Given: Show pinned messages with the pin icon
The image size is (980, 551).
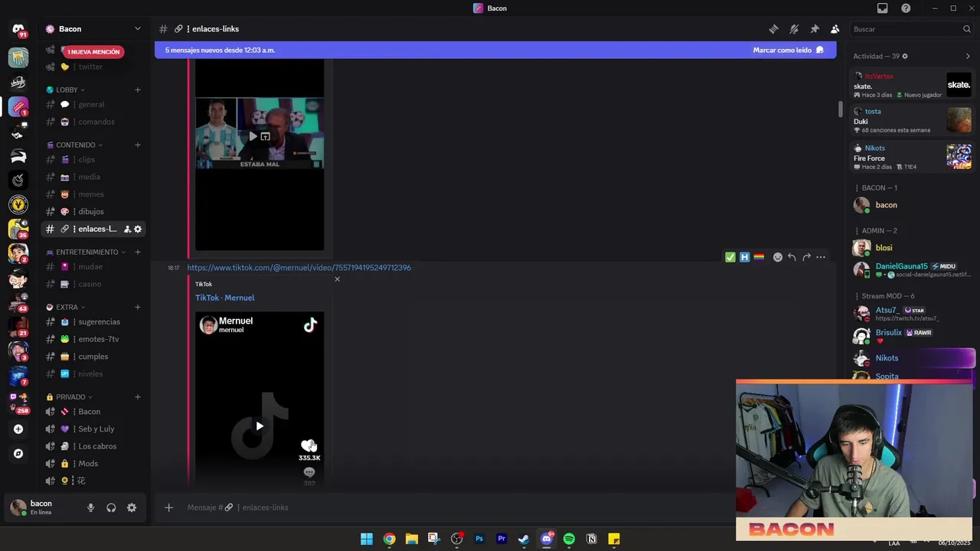Looking at the screenshot, I should click(x=815, y=29).
